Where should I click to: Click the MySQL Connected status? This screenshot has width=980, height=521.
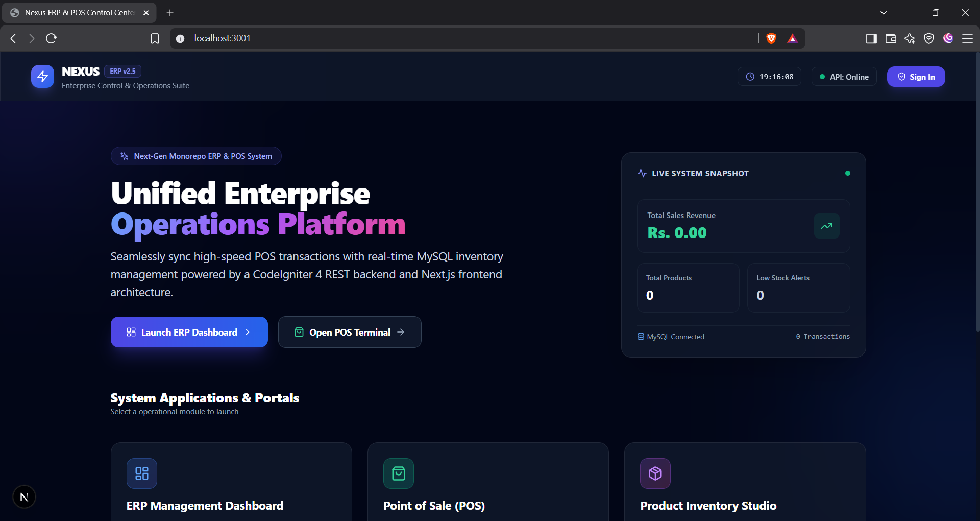(x=671, y=337)
